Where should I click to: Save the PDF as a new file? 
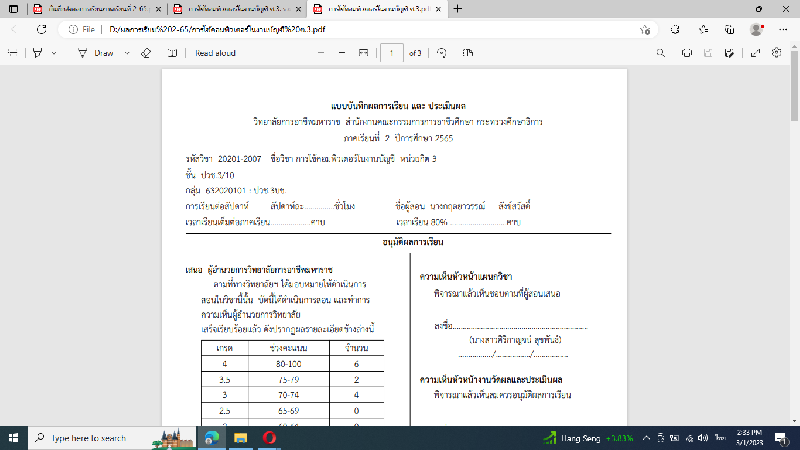click(730, 53)
